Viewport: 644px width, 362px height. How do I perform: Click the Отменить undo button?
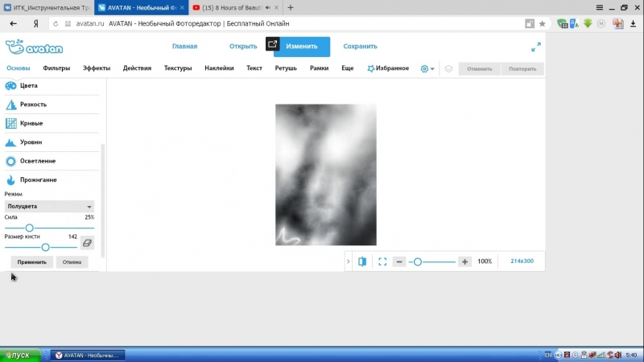479,69
